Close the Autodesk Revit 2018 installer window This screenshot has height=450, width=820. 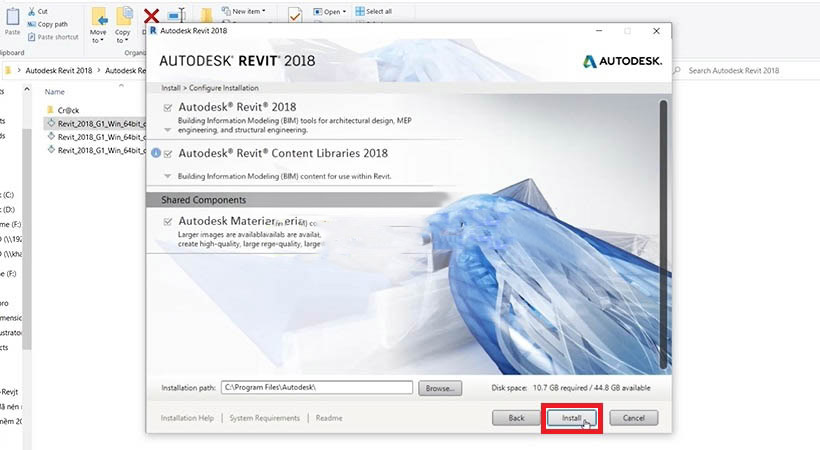656,31
